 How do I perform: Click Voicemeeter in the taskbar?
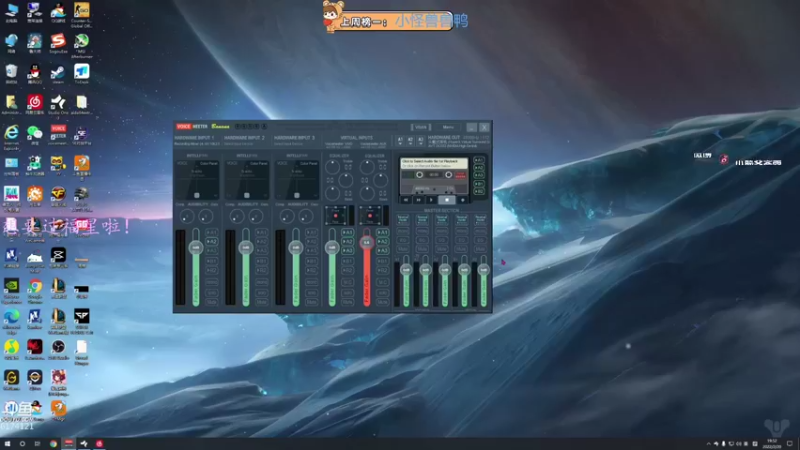tap(68, 443)
